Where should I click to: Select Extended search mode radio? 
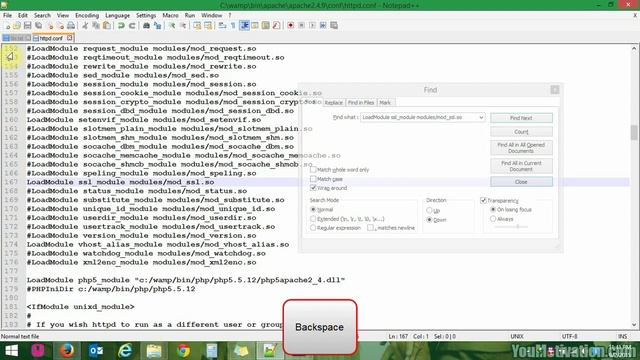pos(313,219)
